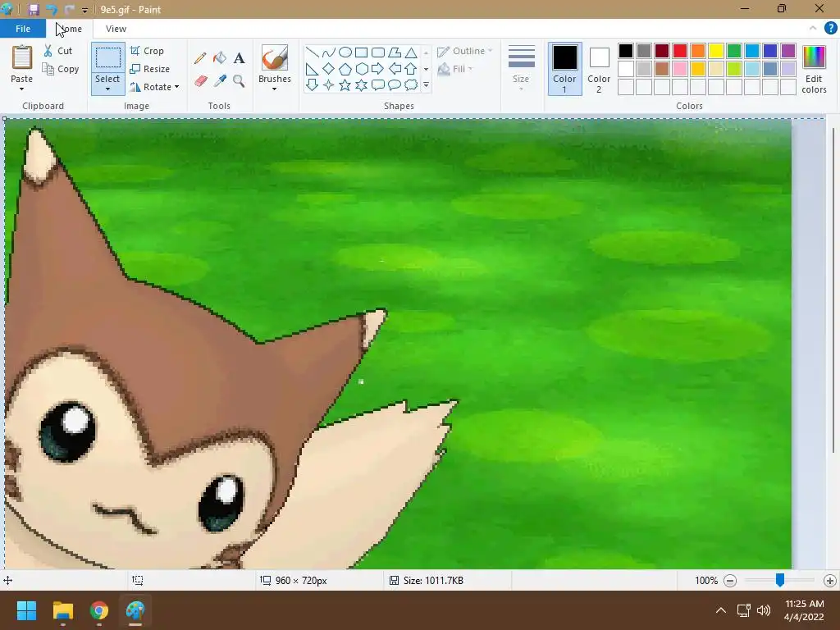Open the Outline dropdown
The height and width of the screenshot is (630, 840).
coord(464,51)
